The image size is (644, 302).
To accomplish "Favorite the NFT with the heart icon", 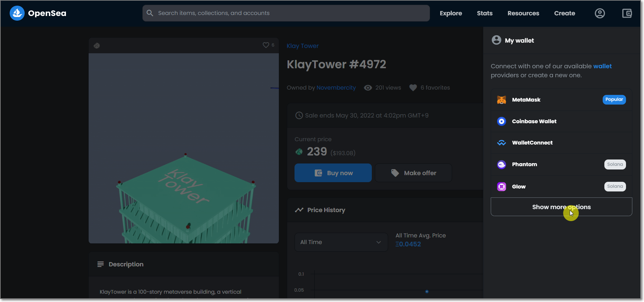I will pyautogui.click(x=266, y=45).
